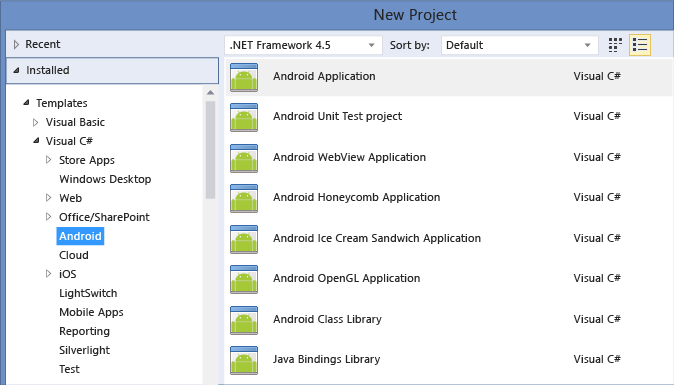This screenshot has width=674, height=385.
Task: Click the Installed label
Action: point(47,70)
